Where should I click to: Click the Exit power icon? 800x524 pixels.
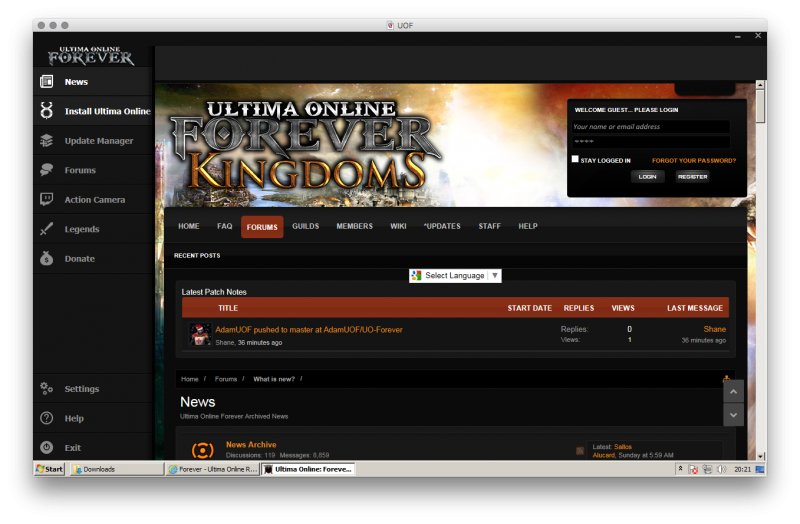[46, 447]
